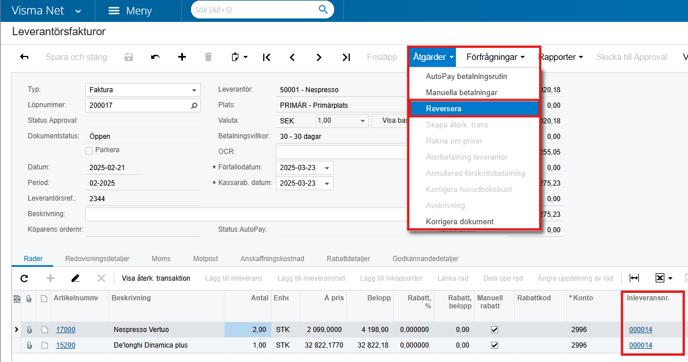The image size is (688, 362).
Task: Click the grid column configuration icon in header
Action: click(17, 299)
